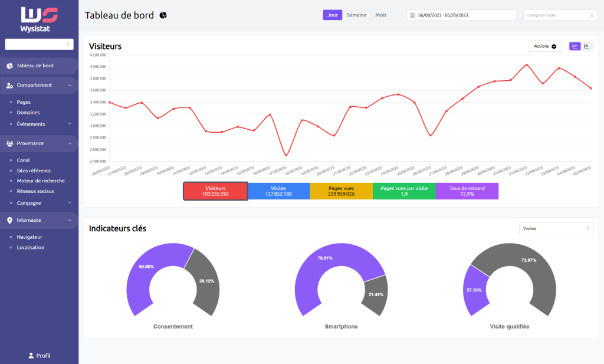Click the Profil user icon

pos(31,356)
